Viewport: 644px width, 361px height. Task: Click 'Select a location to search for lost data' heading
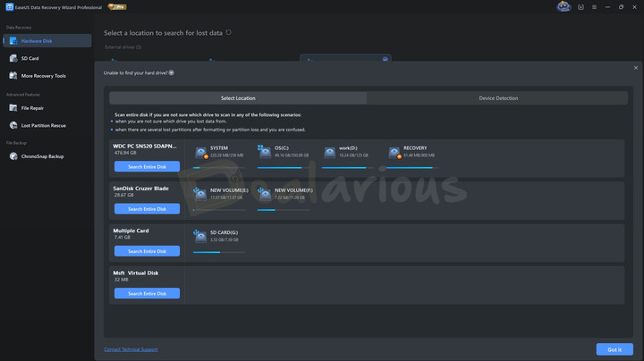click(163, 33)
